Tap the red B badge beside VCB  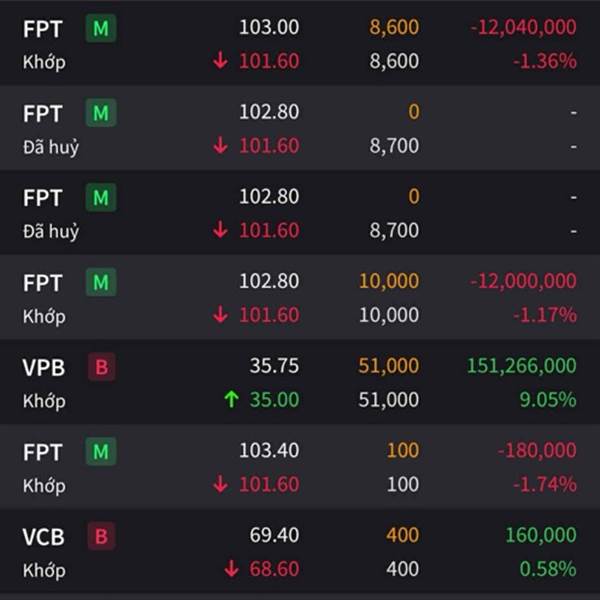100,537
